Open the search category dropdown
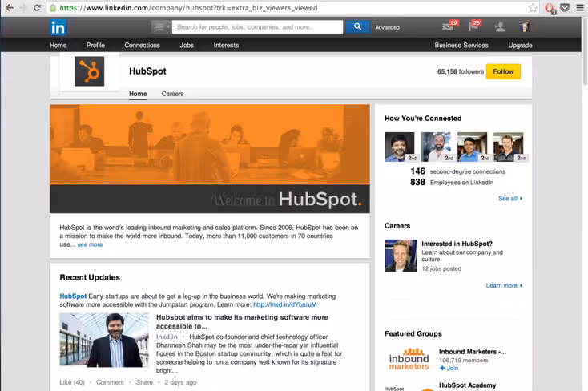588x391 pixels. point(161,27)
